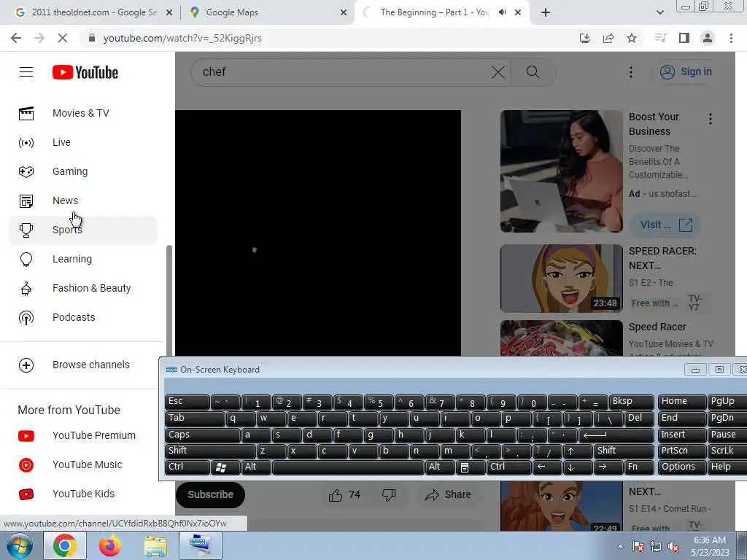Screen dimensions: 747x560
Task: Click the address bar URL
Action: coord(182,38)
